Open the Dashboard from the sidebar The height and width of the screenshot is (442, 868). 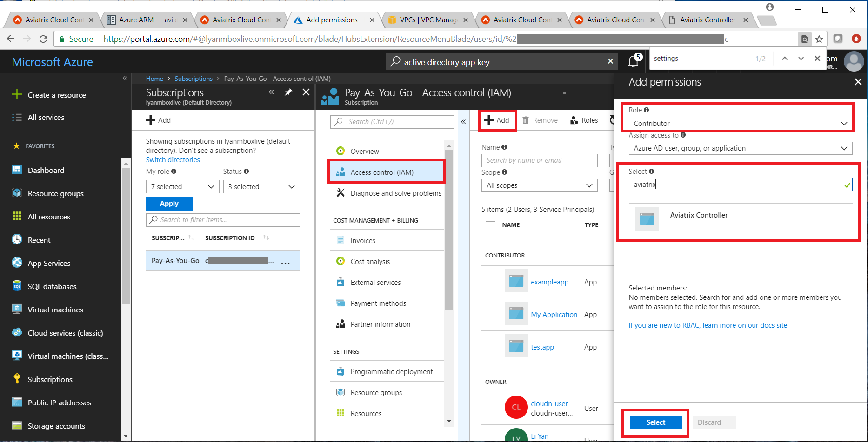[45, 170]
